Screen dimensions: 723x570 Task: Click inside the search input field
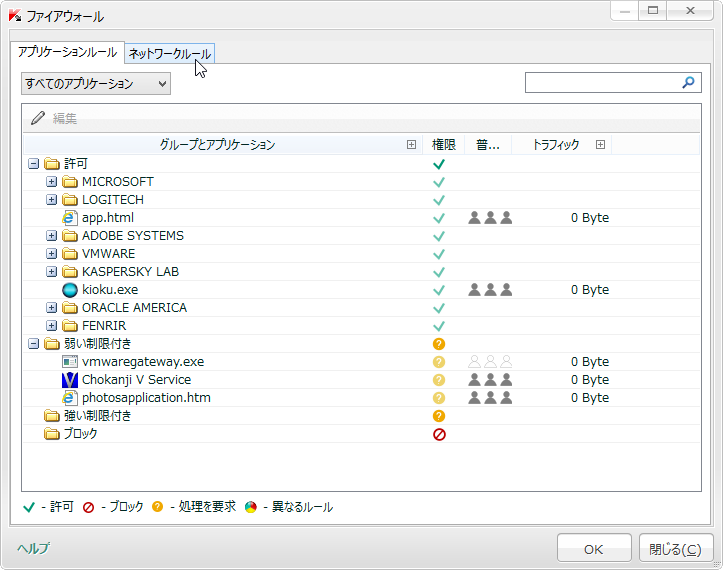tap(601, 83)
